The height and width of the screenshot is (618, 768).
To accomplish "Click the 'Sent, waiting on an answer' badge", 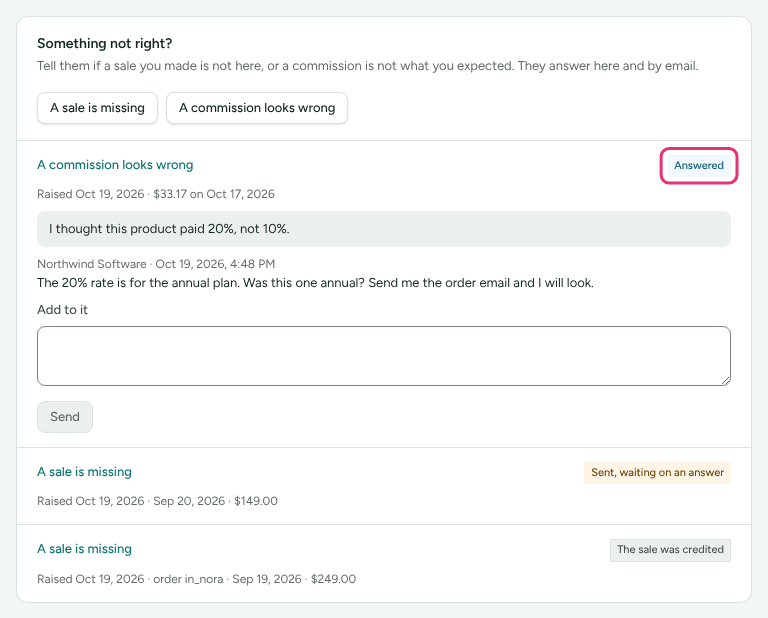I will 657,473.
